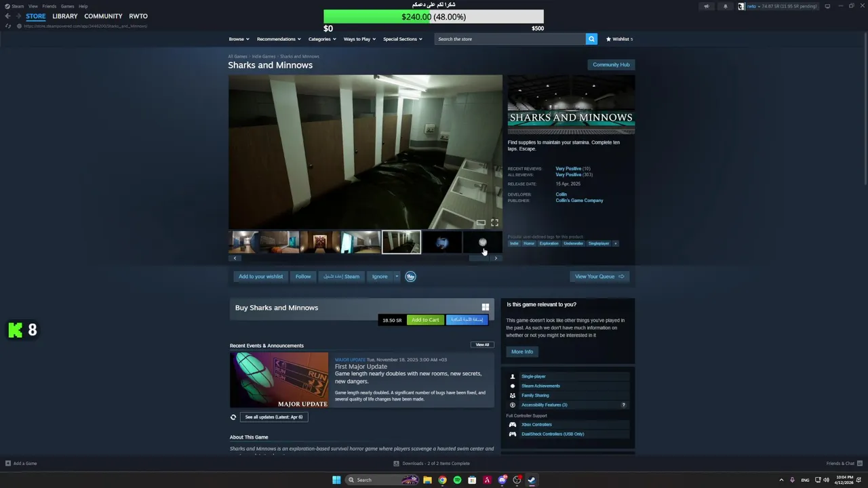868x488 pixels.
Task: Open the Friends menu in the menu bar
Action: pos(49,6)
